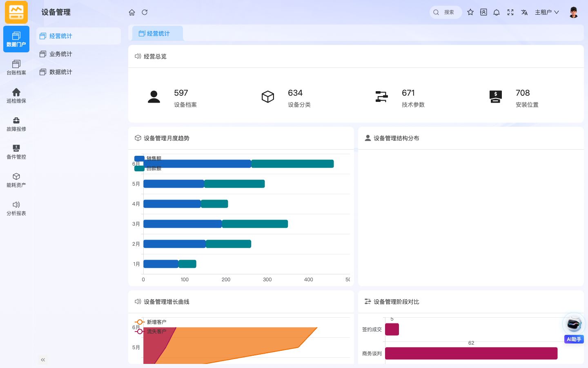The width and height of the screenshot is (588, 368).
Task: Select 经营统计 in the side menu
Action: (x=78, y=36)
